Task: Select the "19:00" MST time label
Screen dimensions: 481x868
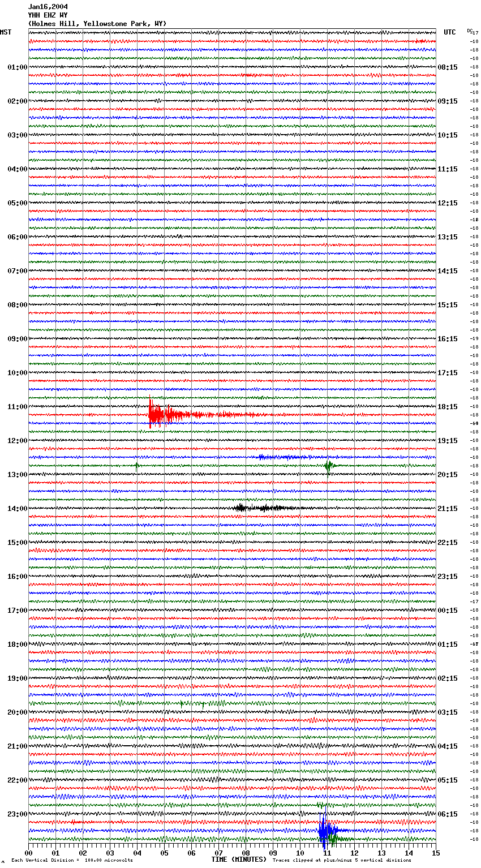Action: pyautogui.click(x=18, y=678)
